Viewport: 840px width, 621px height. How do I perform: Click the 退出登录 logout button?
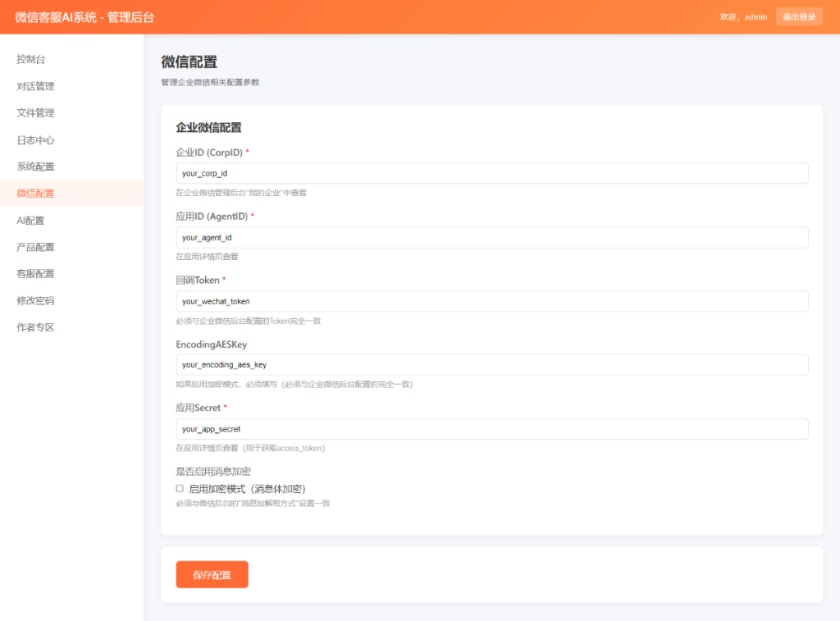[x=799, y=16]
